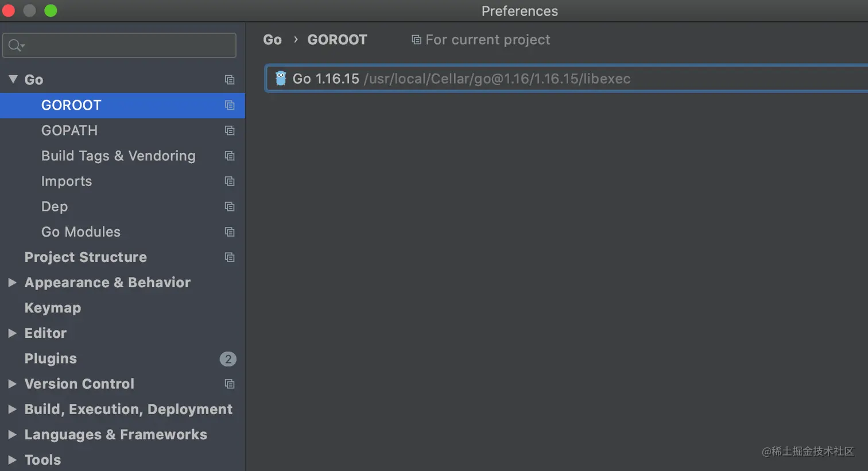Screen dimensions: 868x471
Task: Open the Dep settings page
Action: click(55, 206)
